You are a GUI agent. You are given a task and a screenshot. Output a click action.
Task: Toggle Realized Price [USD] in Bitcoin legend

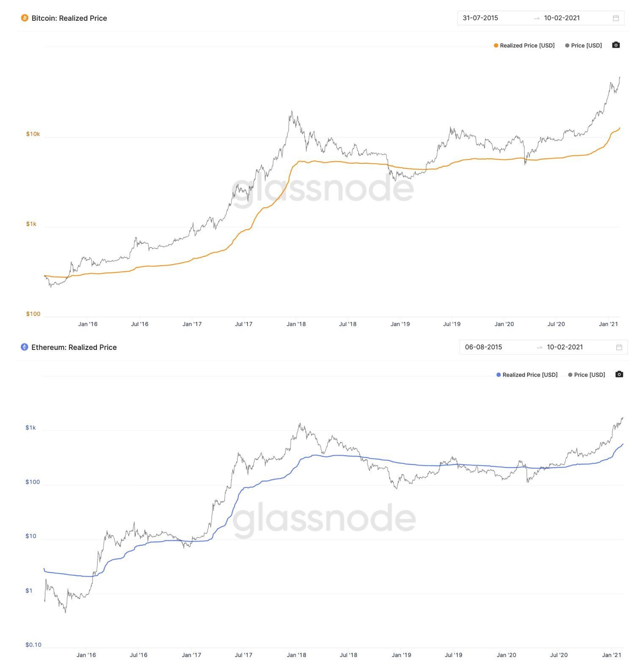coord(527,45)
